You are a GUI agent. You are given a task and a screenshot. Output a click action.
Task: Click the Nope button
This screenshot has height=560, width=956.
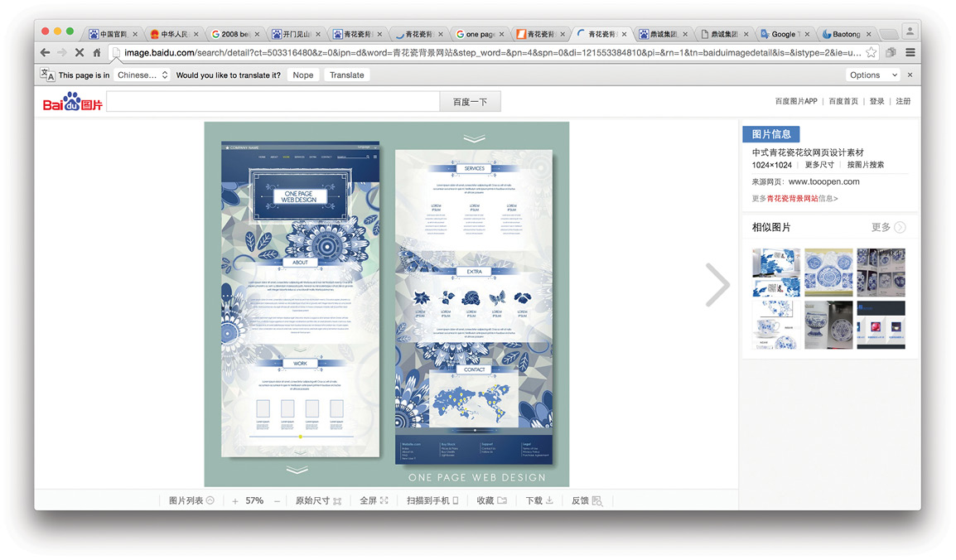[x=303, y=75]
